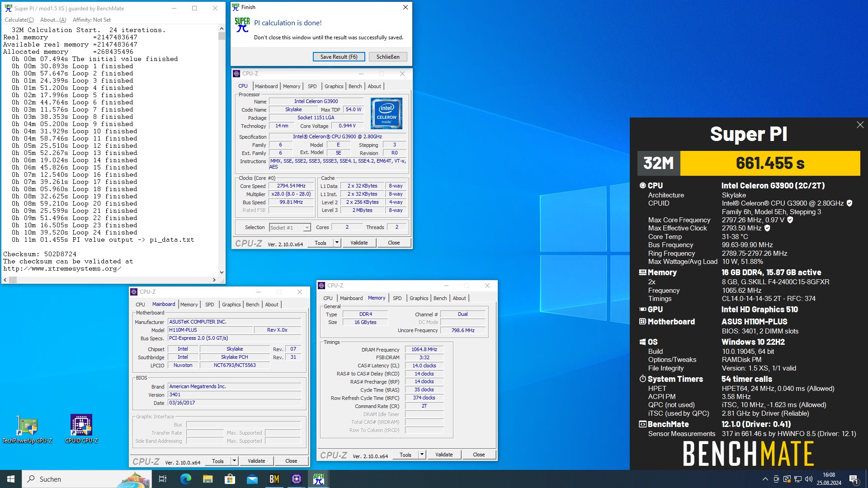The height and width of the screenshot is (488, 868).
Task: Switch to CPU tab in Mainboard window
Action: click(141, 305)
